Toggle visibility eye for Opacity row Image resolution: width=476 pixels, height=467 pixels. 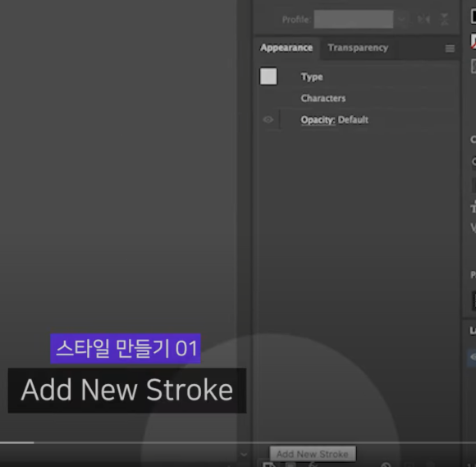point(268,120)
